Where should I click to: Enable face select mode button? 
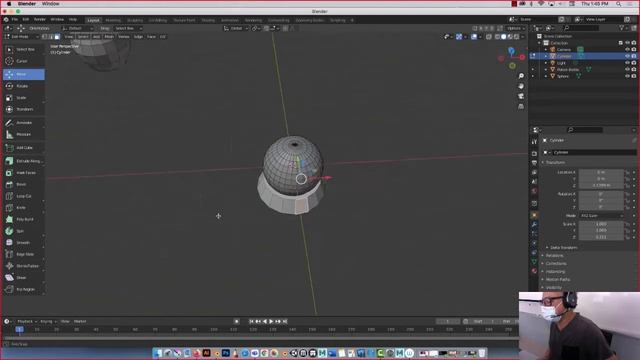point(57,37)
